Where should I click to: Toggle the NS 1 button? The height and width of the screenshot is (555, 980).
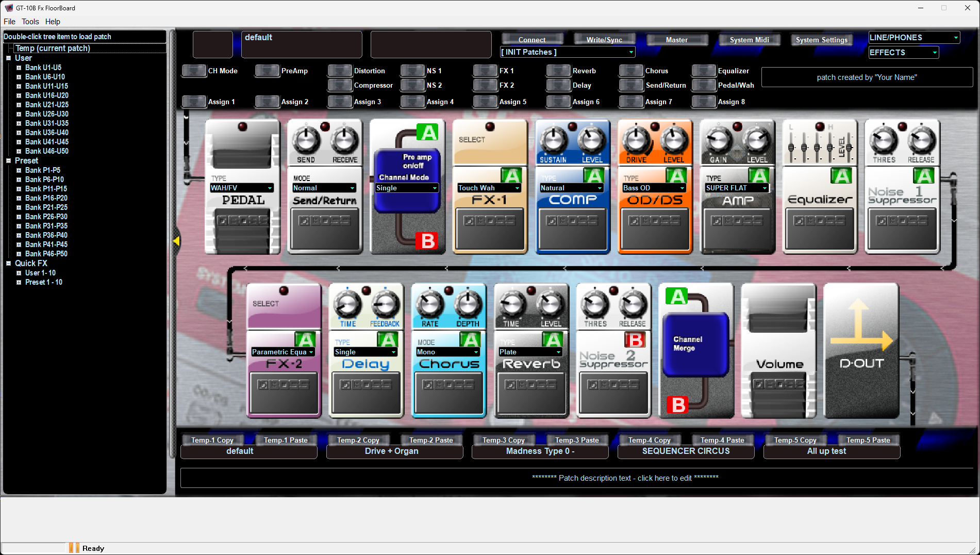[x=412, y=71]
